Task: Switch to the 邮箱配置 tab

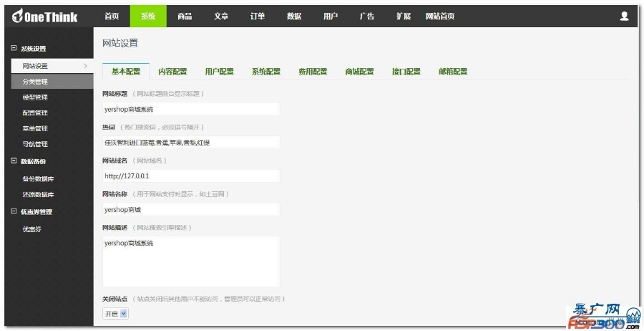Action: tap(453, 72)
